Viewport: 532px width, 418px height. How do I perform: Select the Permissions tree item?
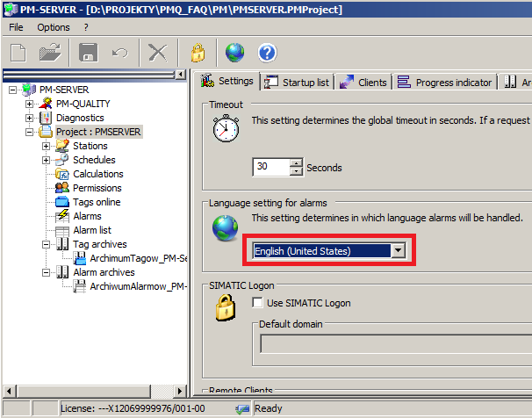(97, 188)
